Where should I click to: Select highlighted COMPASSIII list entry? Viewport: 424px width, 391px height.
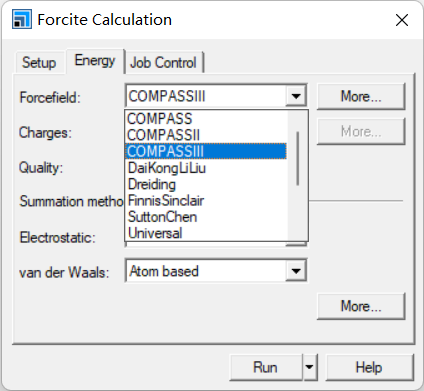coord(206,151)
